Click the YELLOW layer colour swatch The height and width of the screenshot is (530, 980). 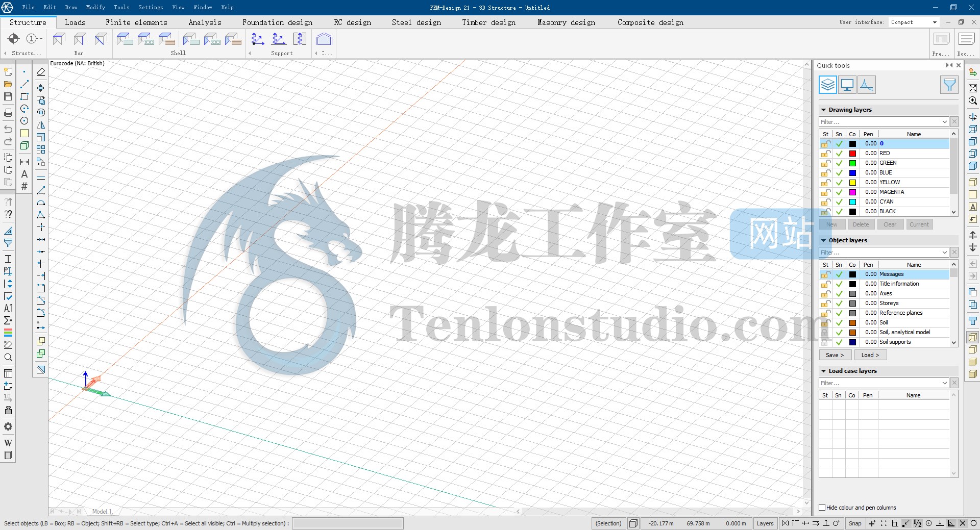(852, 183)
